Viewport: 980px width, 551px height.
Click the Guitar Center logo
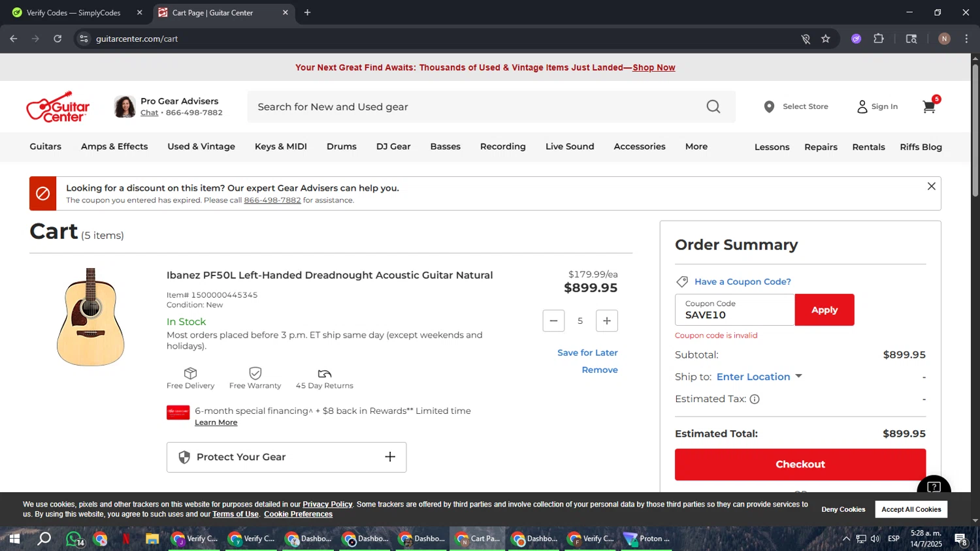58,106
